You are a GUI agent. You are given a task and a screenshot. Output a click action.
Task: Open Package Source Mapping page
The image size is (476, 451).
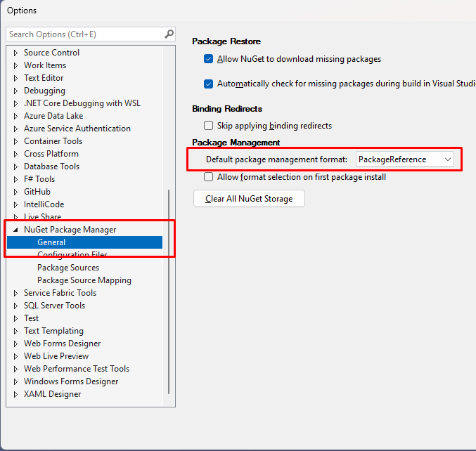(84, 280)
